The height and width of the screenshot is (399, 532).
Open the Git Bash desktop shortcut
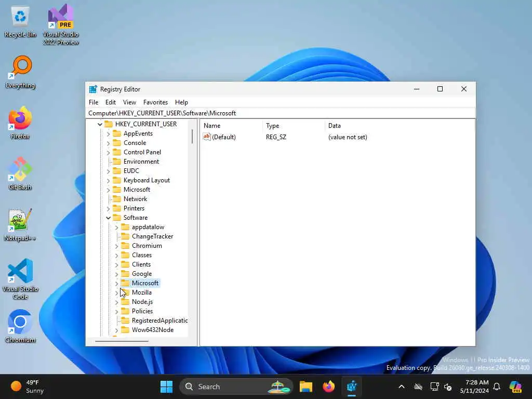(20, 174)
